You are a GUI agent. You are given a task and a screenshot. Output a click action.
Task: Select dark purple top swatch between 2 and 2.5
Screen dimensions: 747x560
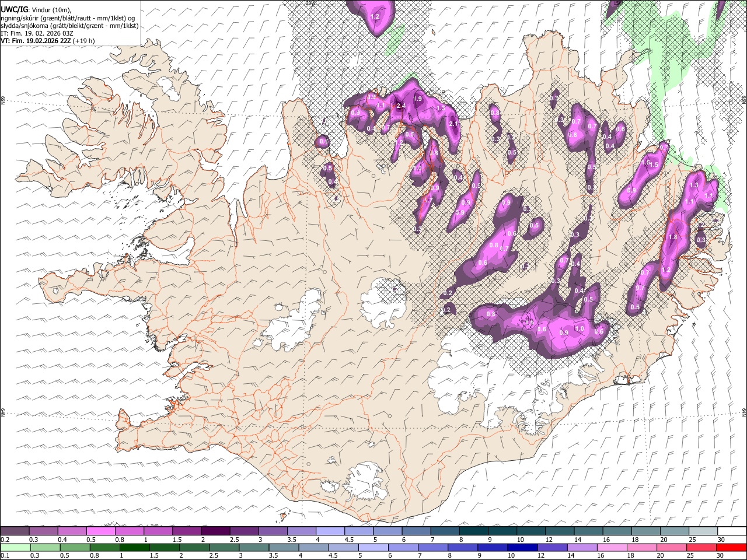coord(215,531)
